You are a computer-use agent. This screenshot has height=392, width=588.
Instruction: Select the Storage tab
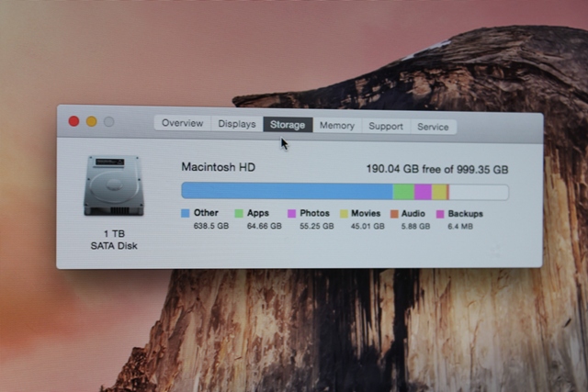(x=288, y=125)
